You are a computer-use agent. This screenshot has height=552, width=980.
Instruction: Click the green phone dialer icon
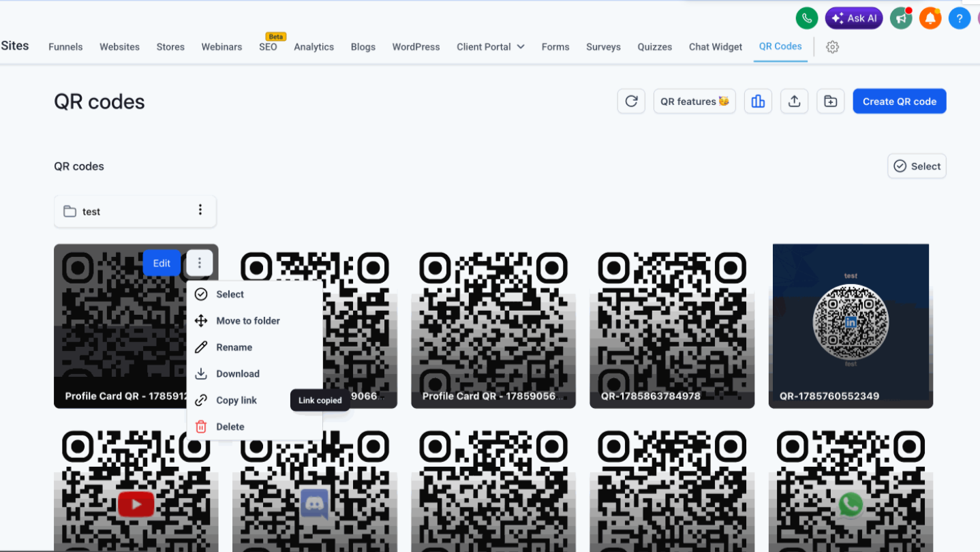pos(807,18)
